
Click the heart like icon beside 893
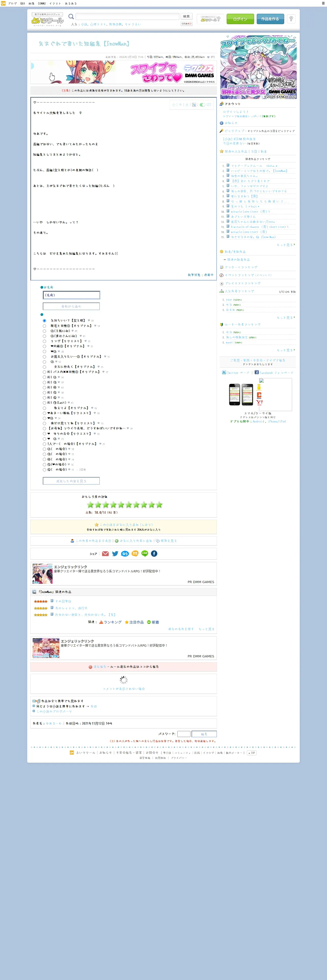(208, 57)
